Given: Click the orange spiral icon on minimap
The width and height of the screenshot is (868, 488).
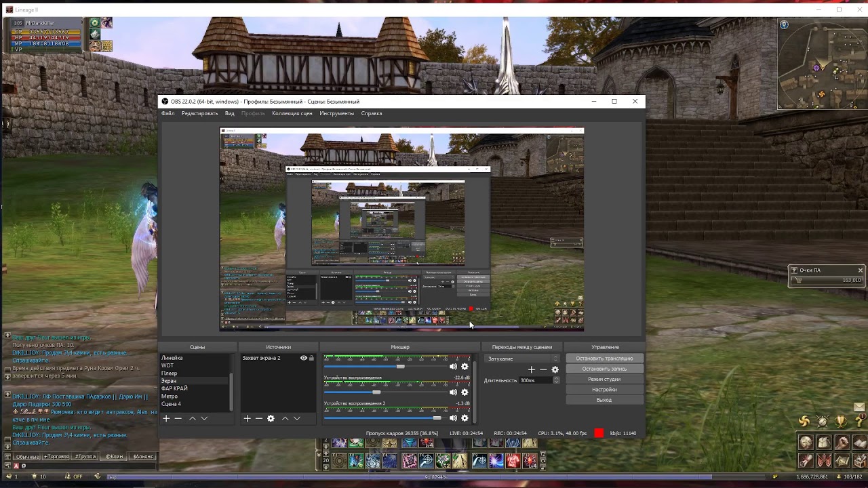Looking at the screenshot, I should coord(822,94).
